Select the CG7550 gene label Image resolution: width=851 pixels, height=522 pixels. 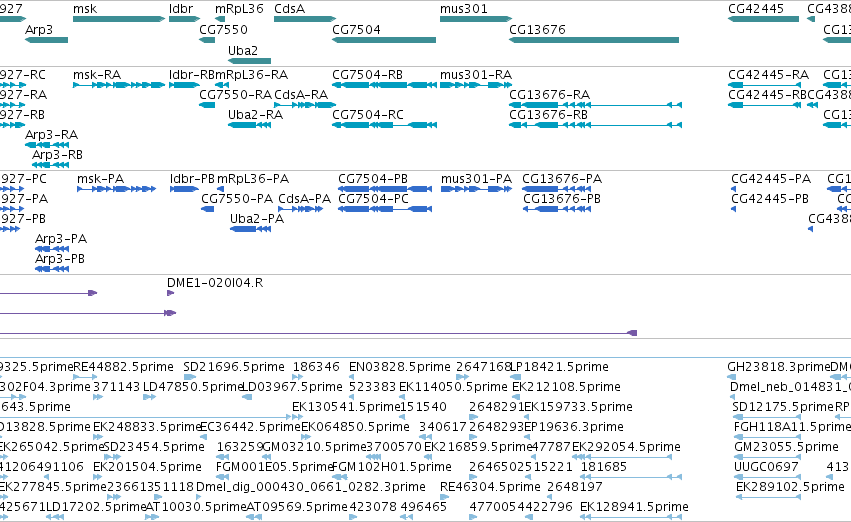tap(223, 29)
